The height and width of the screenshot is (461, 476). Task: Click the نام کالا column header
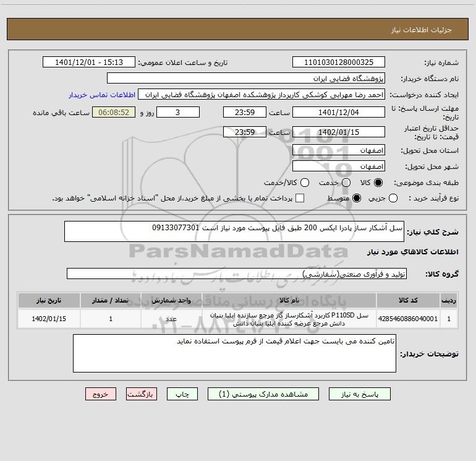(x=289, y=301)
